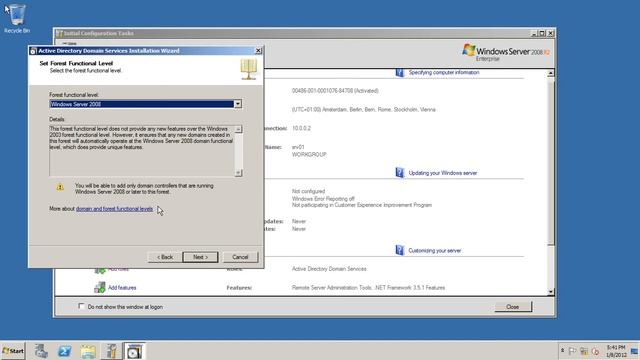Click help icon beside Customizing your server
The width and height of the screenshot is (640, 360).
pos(400,250)
